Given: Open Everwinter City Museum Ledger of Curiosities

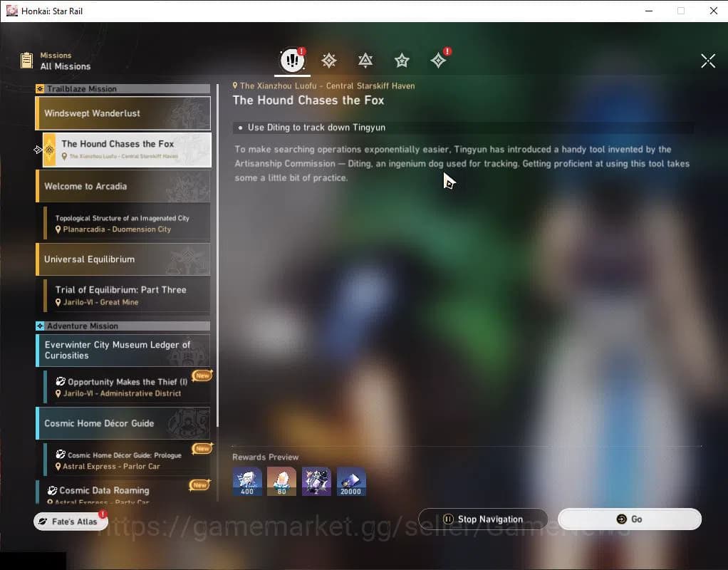Looking at the screenshot, I should (x=123, y=351).
